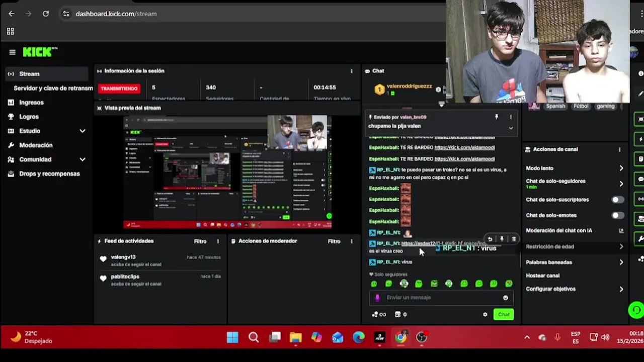Click valengv13 in the activity feed

[123, 257]
